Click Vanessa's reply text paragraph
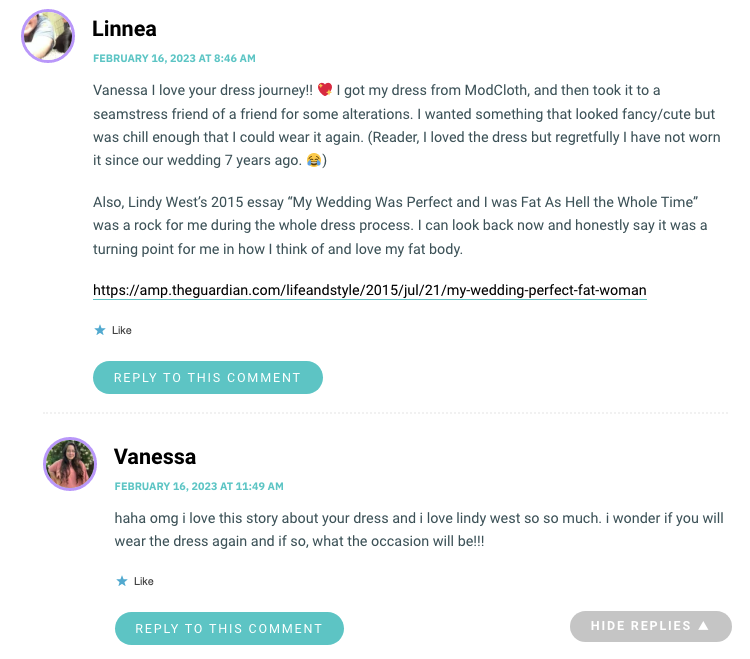This screenshot has width=750, height=659. [x=419, y=530]
